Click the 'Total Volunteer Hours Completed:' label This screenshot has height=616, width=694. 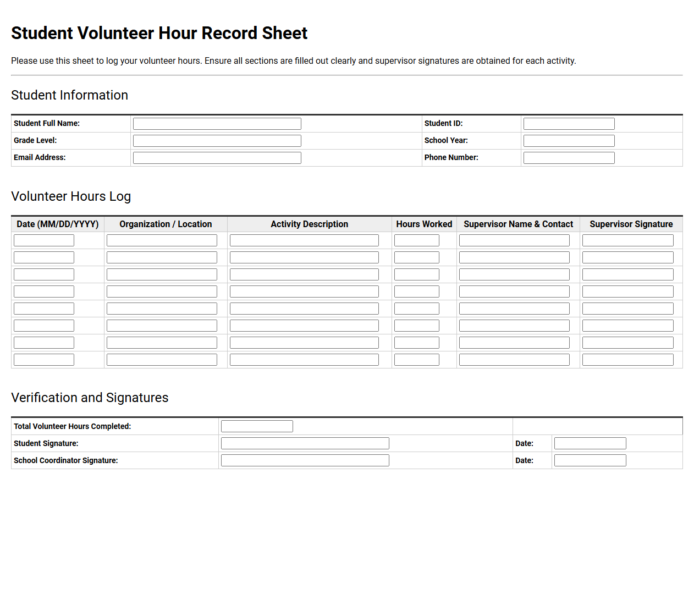coord(73,426)
